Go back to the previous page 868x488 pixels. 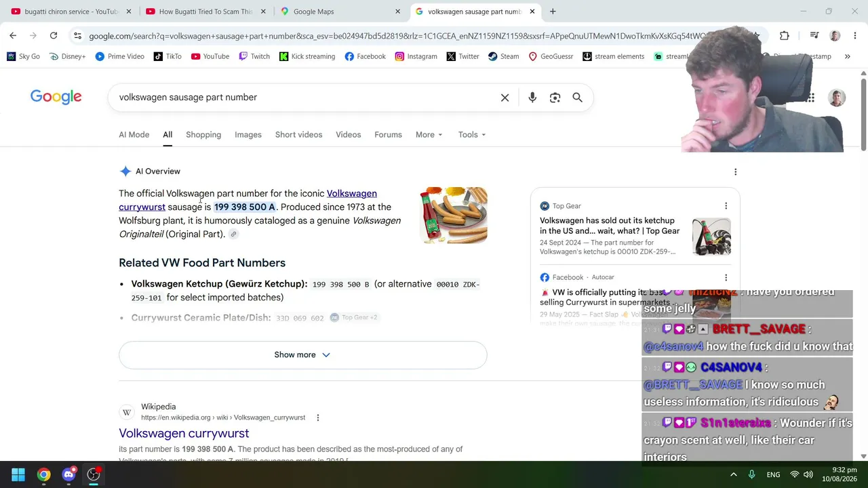tap(13, 36)
